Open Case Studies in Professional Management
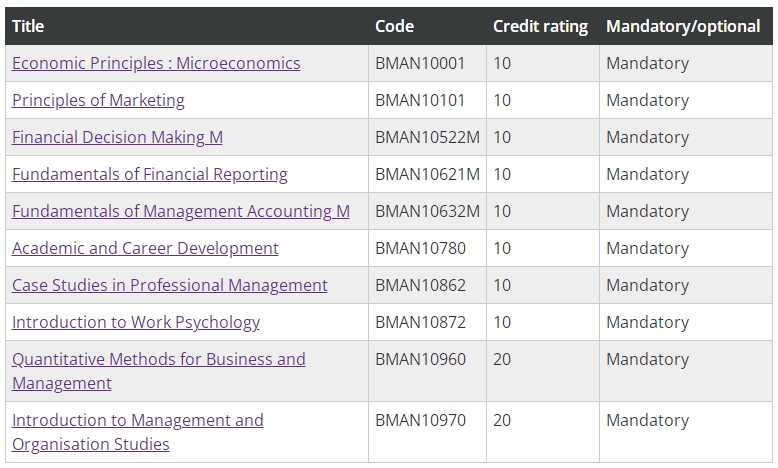Screen dimensions: 778x468 point(169,285)
